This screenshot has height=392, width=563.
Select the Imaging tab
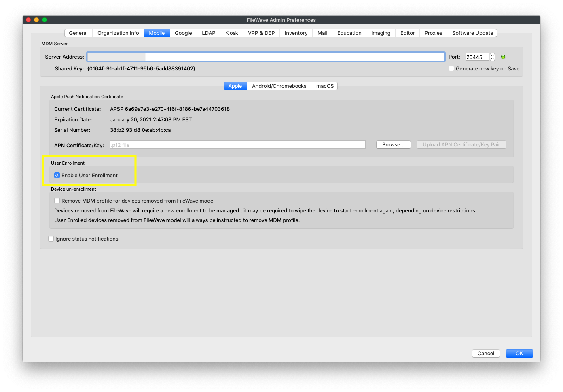381,33
